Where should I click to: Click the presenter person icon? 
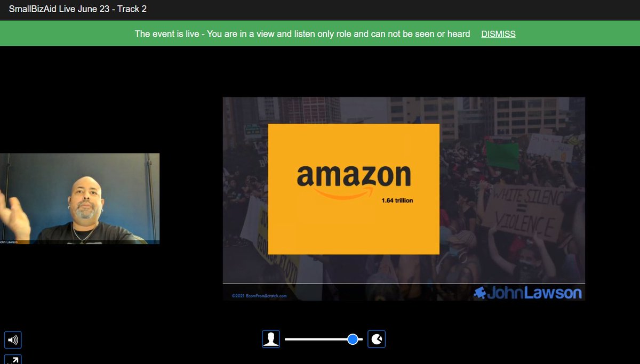tap(271, 339)
